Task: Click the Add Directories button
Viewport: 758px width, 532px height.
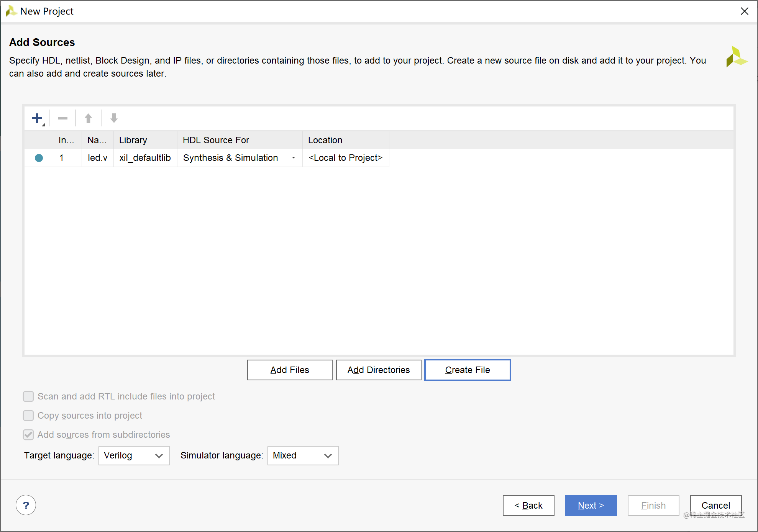Action: pyautogui.click(x=378, y=370)
